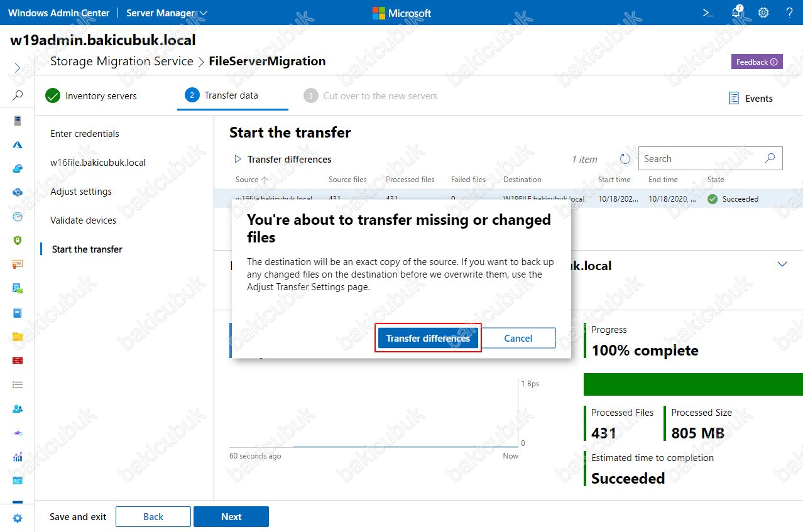803x532 pixels.
Task: Open the Network tool icon
Action: (18, 433)
